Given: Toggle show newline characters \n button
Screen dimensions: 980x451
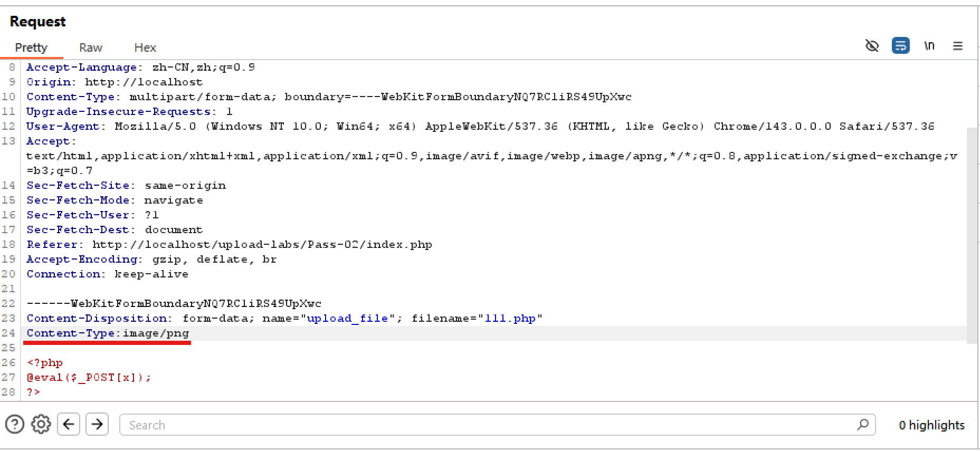Looking at the screenshot, I should pyautogui.click(x=929, y=46).
